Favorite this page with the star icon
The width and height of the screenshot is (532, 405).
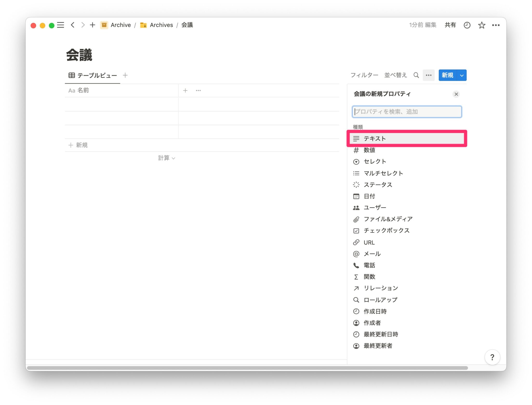pos(481,25)
